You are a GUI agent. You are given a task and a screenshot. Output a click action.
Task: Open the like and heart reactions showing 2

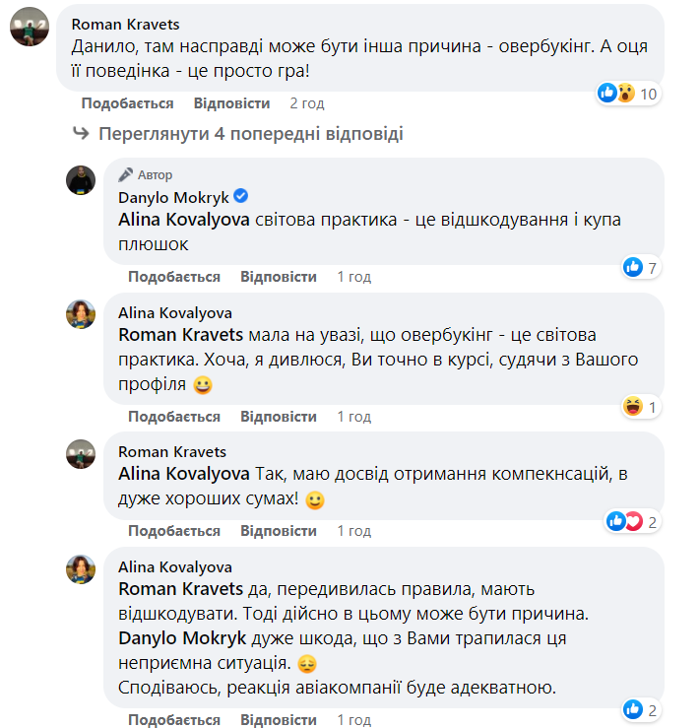(x=632, y=521)
